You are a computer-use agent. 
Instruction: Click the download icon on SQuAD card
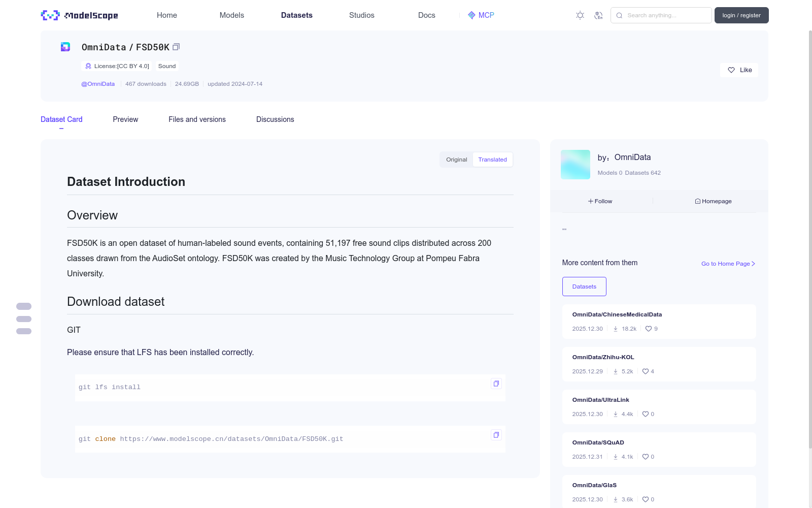click(x=616, y=457)
